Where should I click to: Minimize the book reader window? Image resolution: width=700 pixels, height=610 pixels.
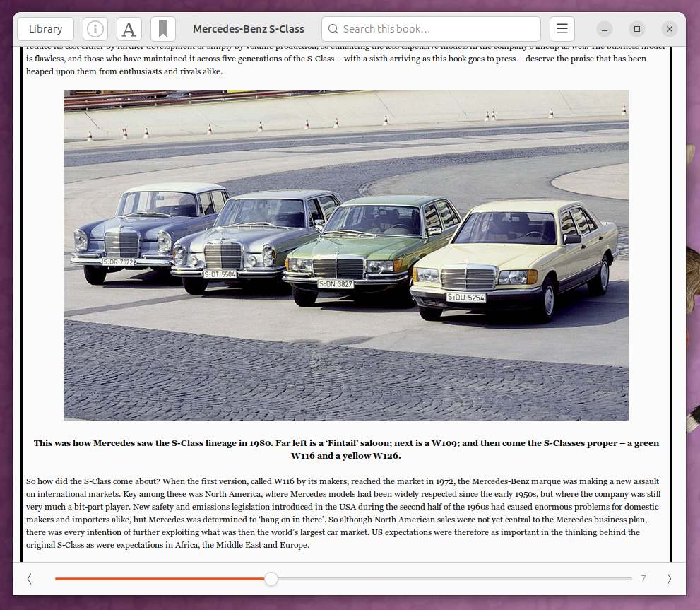[605, 29]
